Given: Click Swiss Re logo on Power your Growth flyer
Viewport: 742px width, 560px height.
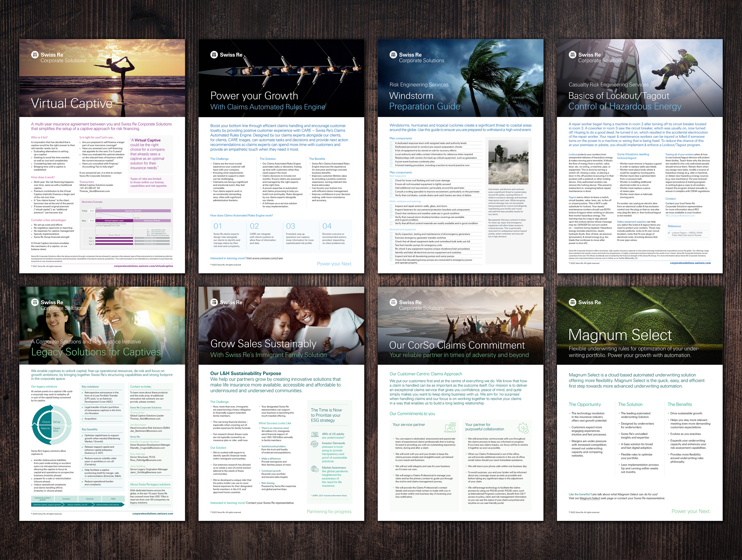Looking at the screenshot, I should (226, 55).
